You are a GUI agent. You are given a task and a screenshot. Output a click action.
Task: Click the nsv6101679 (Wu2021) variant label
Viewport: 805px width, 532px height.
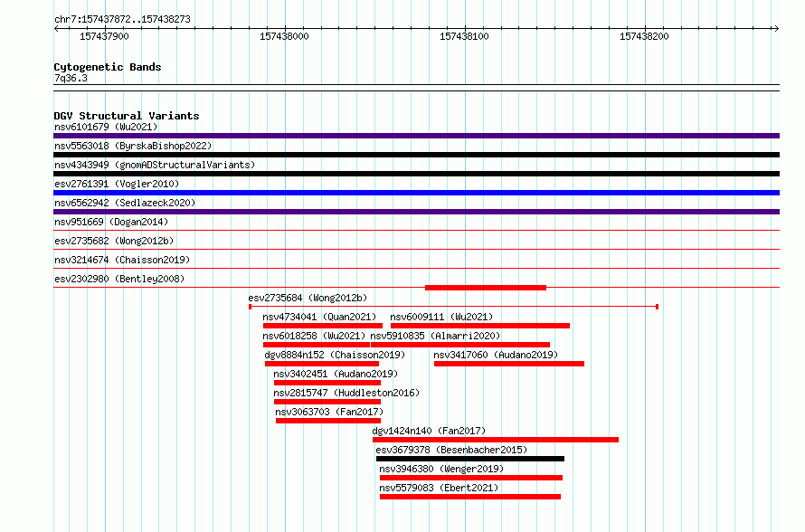click(x=106, y=127)
